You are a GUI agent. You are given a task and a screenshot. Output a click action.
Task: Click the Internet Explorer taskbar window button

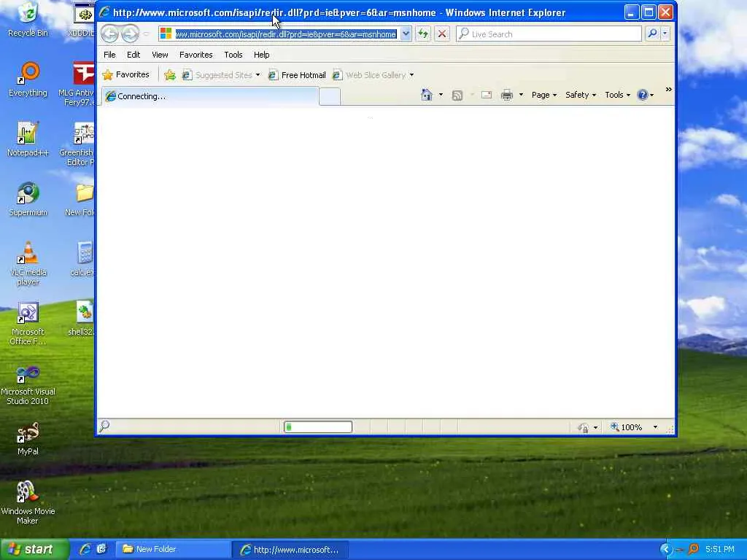click(x=290, y=550)
